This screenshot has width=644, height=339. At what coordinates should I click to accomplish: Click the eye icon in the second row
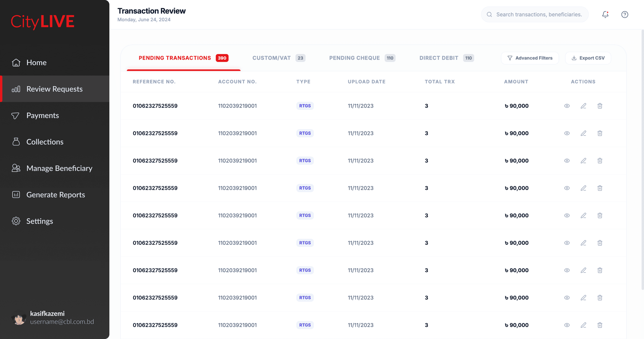(x=567, y=133)
